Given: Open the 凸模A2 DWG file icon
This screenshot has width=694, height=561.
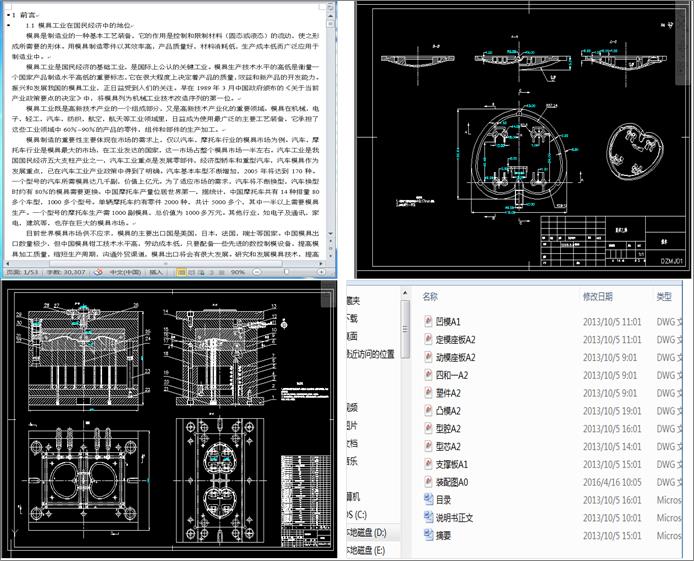Looking at the screenshot, I should (x=428, y=411).
